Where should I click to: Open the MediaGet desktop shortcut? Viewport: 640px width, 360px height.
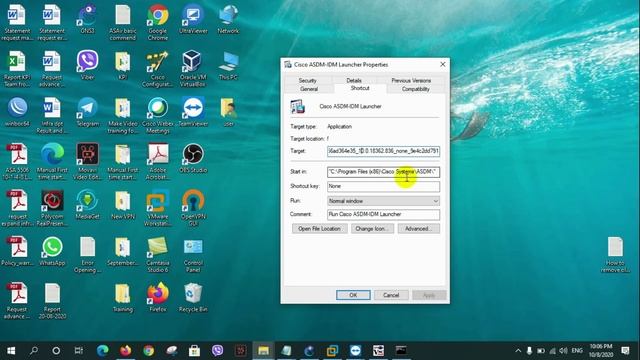[x=87, y=204]
